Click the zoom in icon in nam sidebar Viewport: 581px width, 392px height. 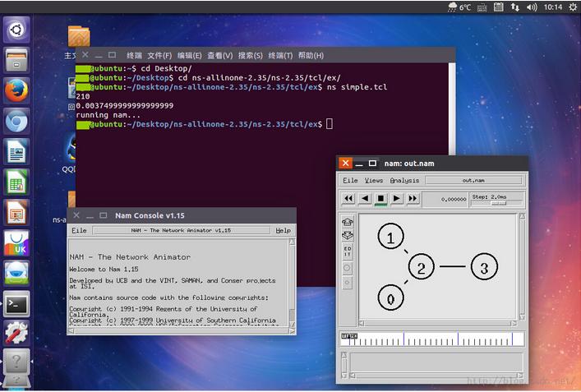pyautogui.click(x=348, y=222)
